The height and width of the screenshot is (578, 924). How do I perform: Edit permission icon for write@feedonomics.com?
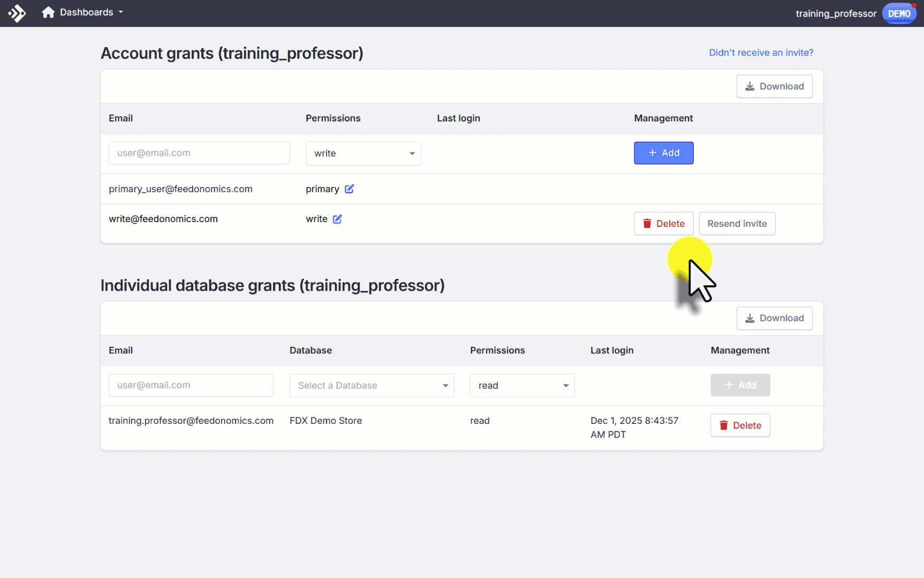pyautogui.click(x=337, y=219)
